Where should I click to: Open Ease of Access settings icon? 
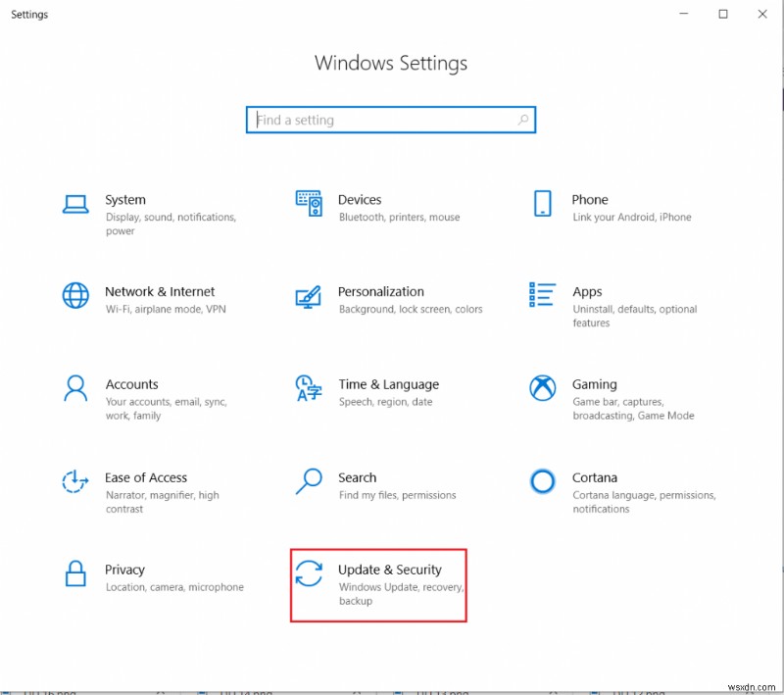[x=75, y=481]
